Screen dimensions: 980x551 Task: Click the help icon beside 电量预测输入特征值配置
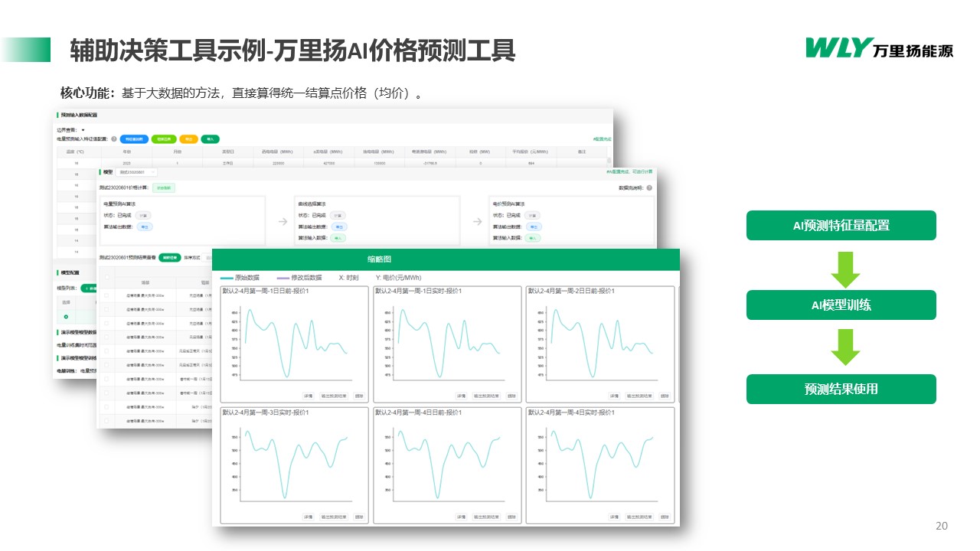[x=114, y=139]
